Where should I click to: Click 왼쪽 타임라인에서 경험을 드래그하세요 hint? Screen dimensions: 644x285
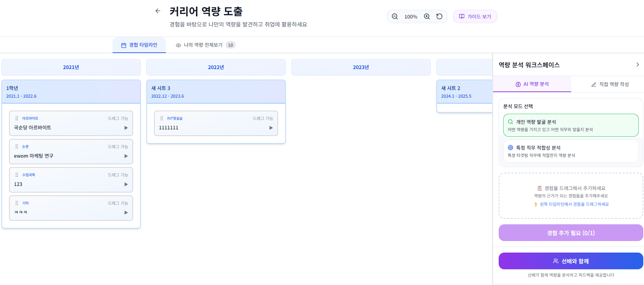(x=574, y=204)
